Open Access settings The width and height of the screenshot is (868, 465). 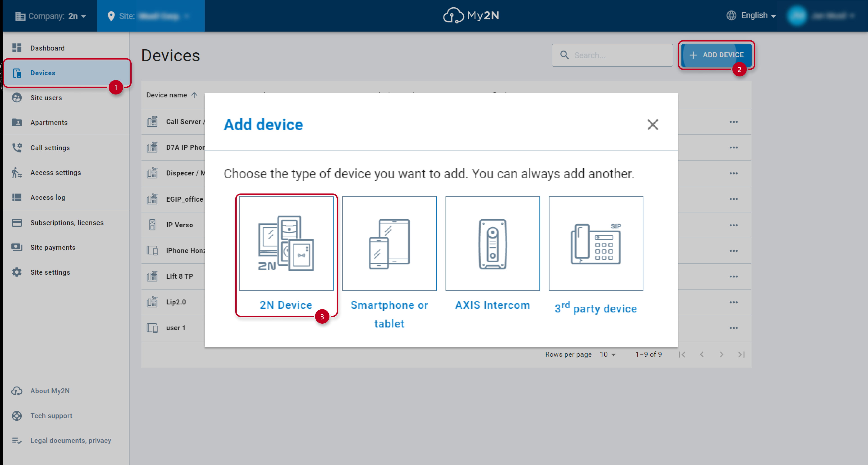tap(66, 173)
